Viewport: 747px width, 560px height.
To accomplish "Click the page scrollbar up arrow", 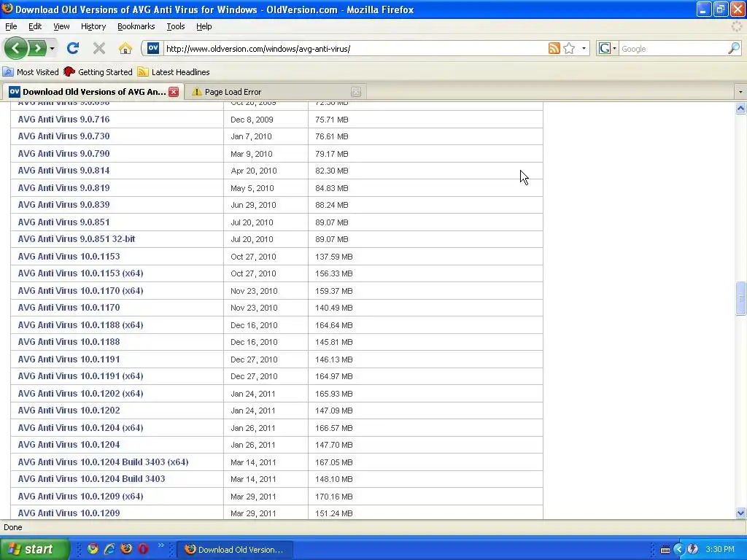I will [740, 108].
